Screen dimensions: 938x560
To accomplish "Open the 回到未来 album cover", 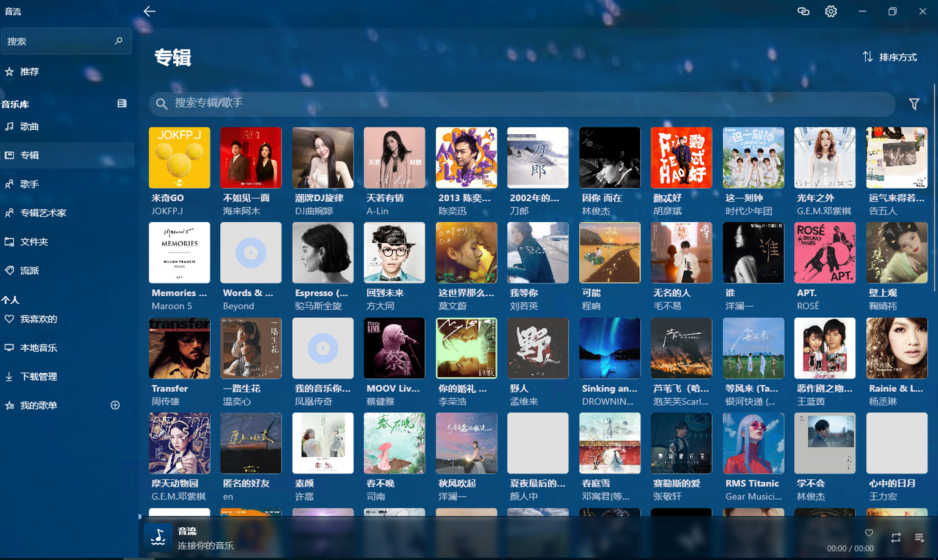I will coord(394,253).
